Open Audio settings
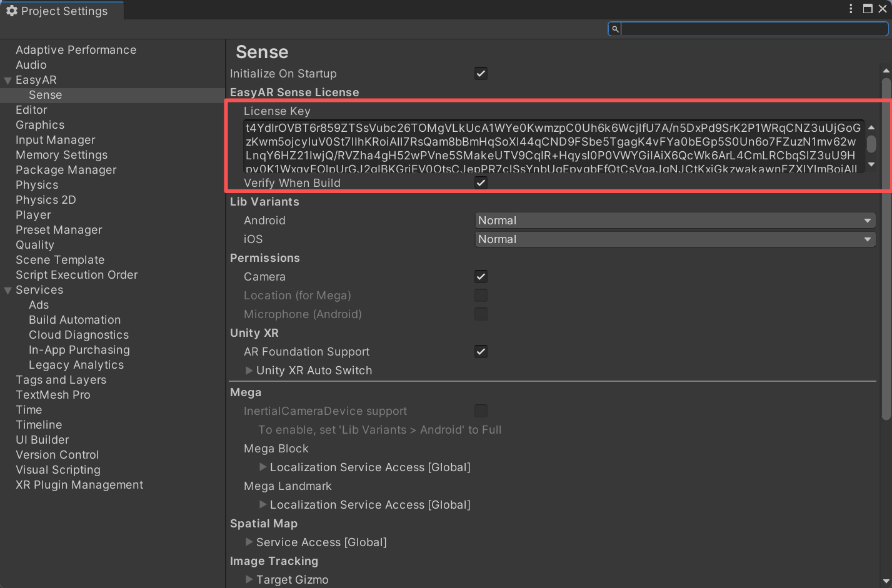This screenshot has height=588, width=892. 31,65
